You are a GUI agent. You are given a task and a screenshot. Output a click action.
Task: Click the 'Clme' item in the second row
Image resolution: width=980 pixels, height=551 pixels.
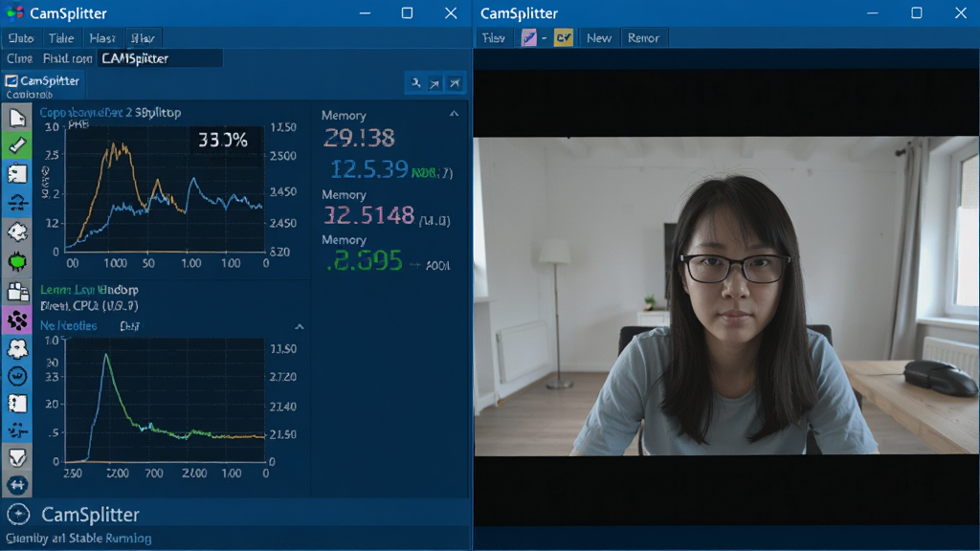pyautogui.click(x=19, y=58)
